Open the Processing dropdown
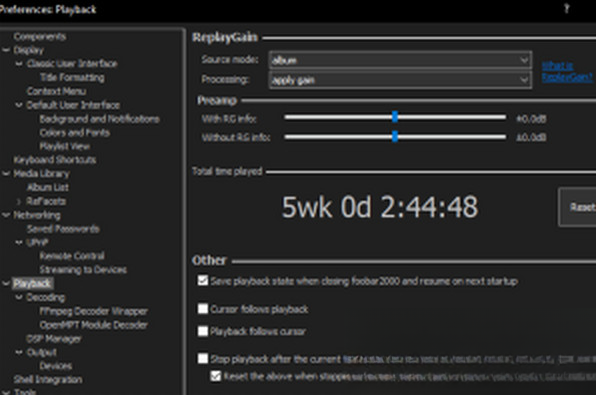This screenshot has height=395, width=596. pos(400,80)
